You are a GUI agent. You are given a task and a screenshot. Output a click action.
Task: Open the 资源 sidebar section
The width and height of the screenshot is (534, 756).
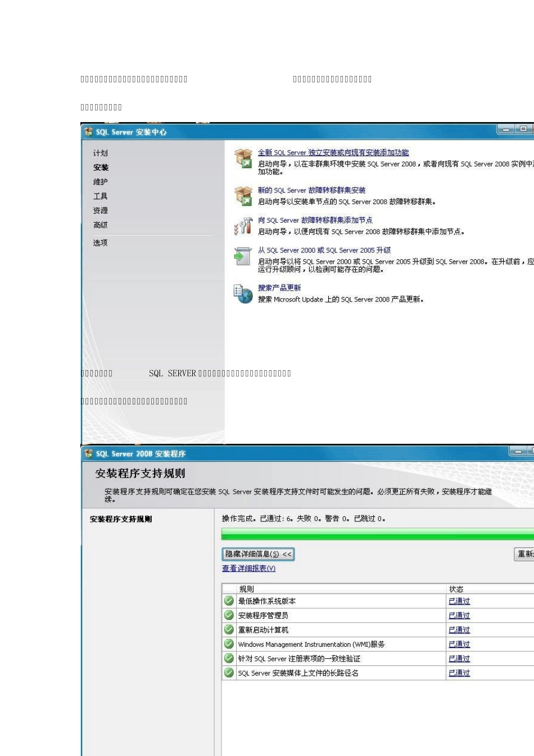[101, 210]
